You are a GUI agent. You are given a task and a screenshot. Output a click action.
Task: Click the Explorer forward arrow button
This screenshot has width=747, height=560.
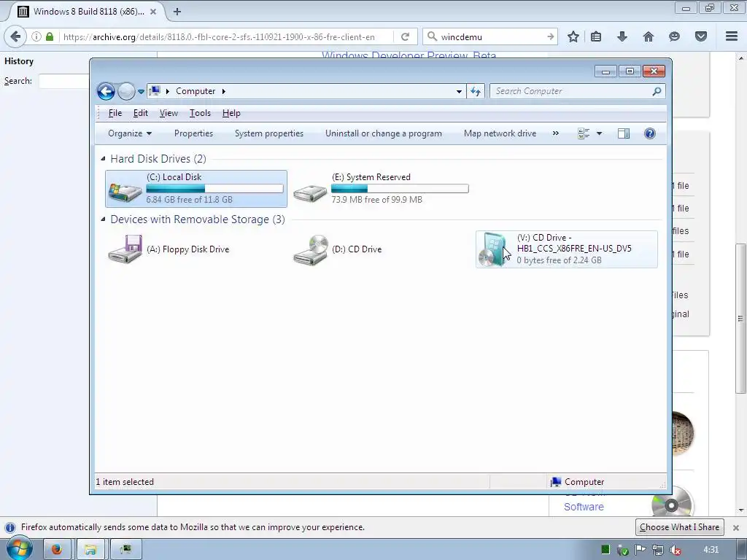pyautogui.click(x=126, y=91)
